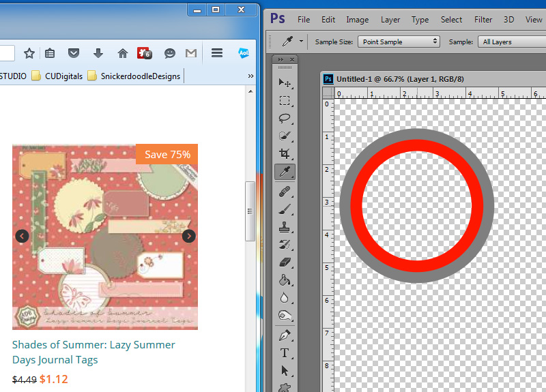This screenshot has width=546, height=392.
Task: Show more bookmarks with the chevron
Action: [250, 76]
